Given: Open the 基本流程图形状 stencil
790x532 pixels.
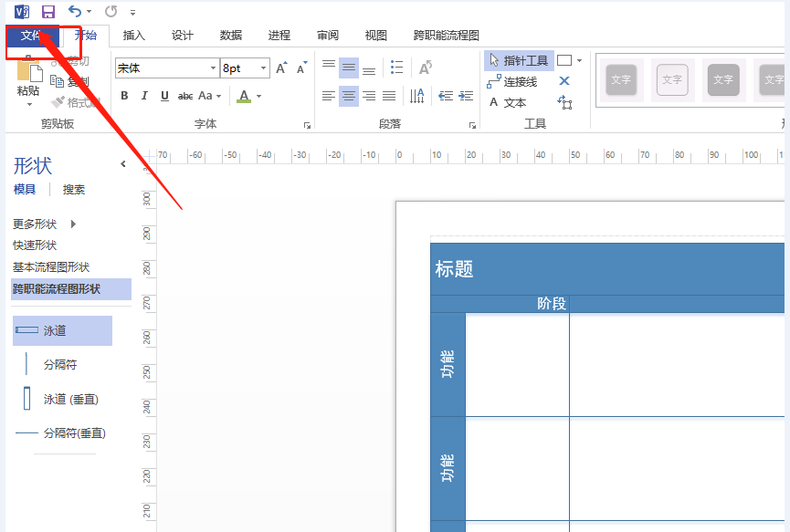Looking at the screenshot, I should click(x=51, y=267).
